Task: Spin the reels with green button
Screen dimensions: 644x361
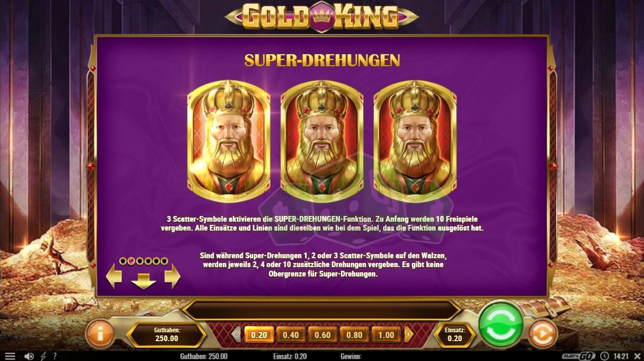Action: [501, 325]
